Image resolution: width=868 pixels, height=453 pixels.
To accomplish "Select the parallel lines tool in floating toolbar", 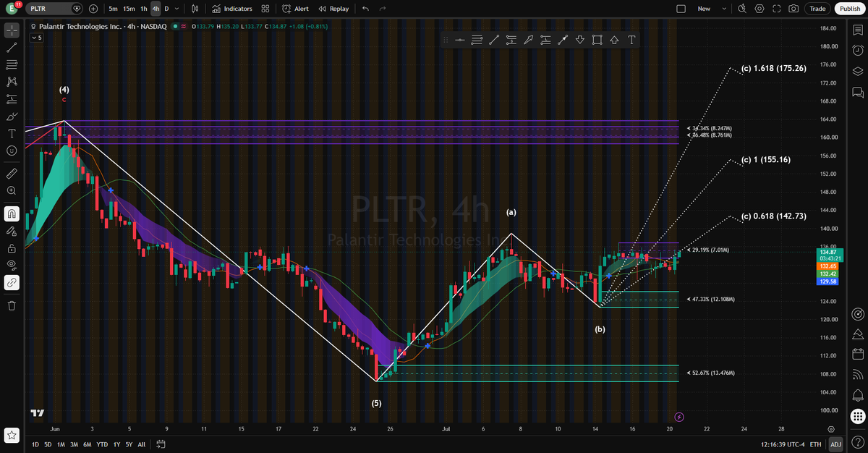I will [477, 40].
